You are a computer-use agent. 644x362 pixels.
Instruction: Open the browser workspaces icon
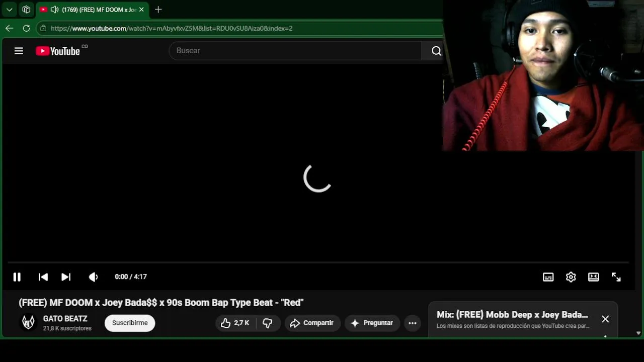(26, 10)
